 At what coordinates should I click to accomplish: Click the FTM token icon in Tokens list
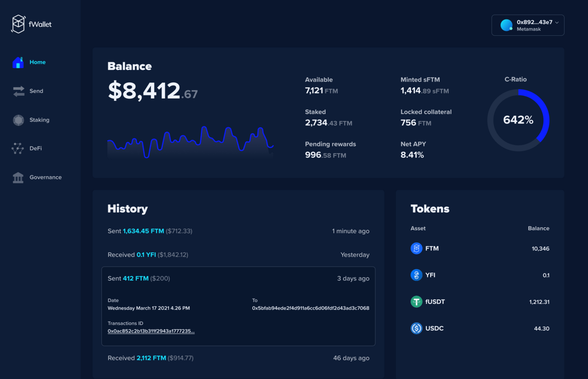coord(416,248)
